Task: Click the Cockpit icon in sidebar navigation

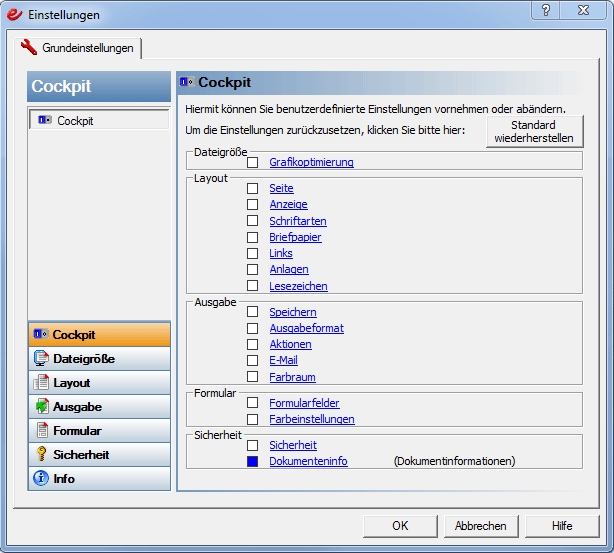Action: click(x=41, y=334)
